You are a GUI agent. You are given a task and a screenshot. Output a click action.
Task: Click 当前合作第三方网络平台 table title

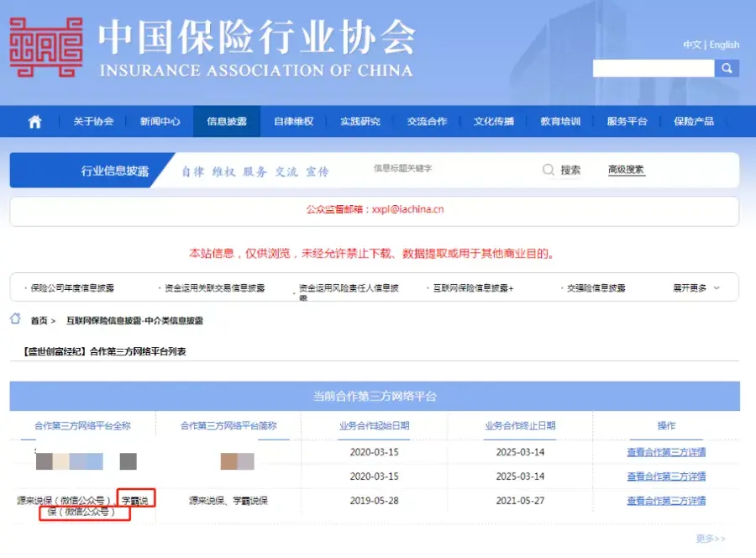click(x=375, y=397)
